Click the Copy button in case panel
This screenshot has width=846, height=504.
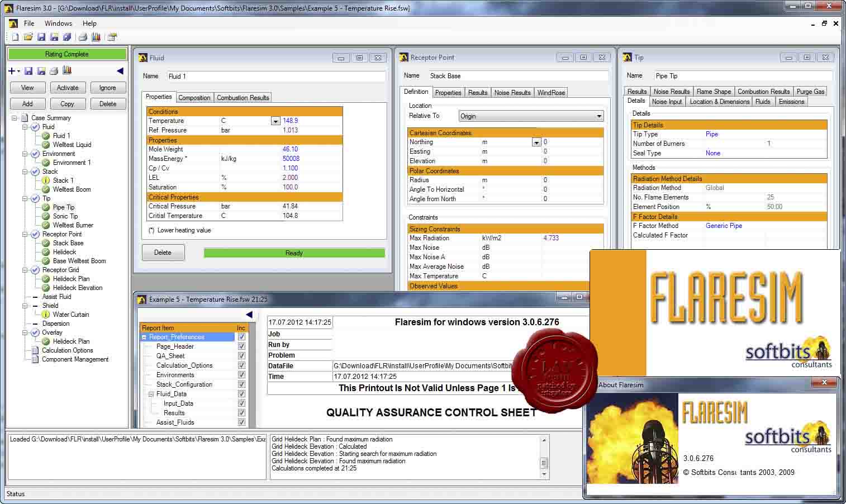(68, 104)
